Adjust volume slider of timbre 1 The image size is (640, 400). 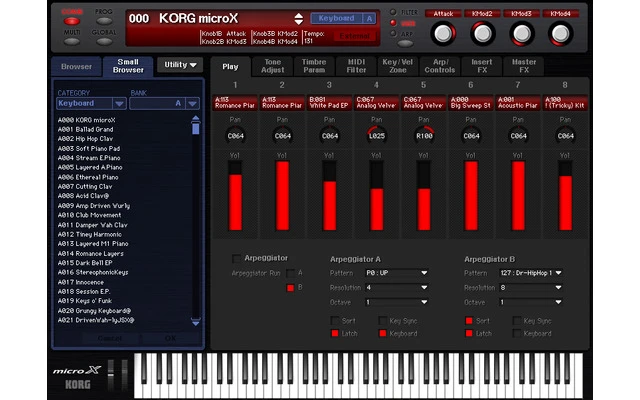click(235, 196)
